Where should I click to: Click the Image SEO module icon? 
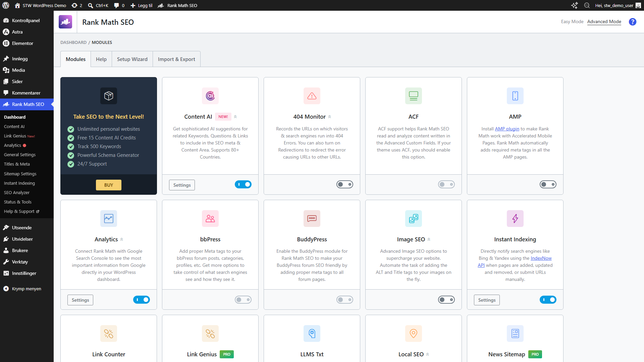click(414, 219)
